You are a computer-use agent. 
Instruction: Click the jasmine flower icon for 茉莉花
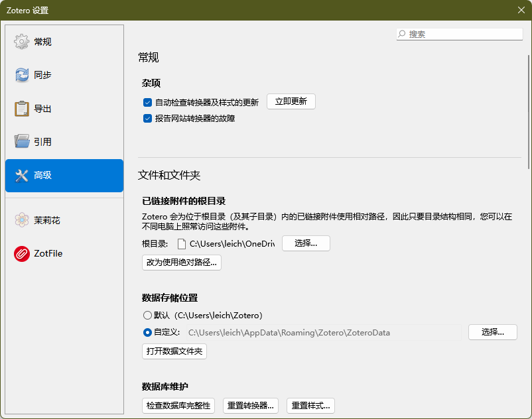pos(22,220)
